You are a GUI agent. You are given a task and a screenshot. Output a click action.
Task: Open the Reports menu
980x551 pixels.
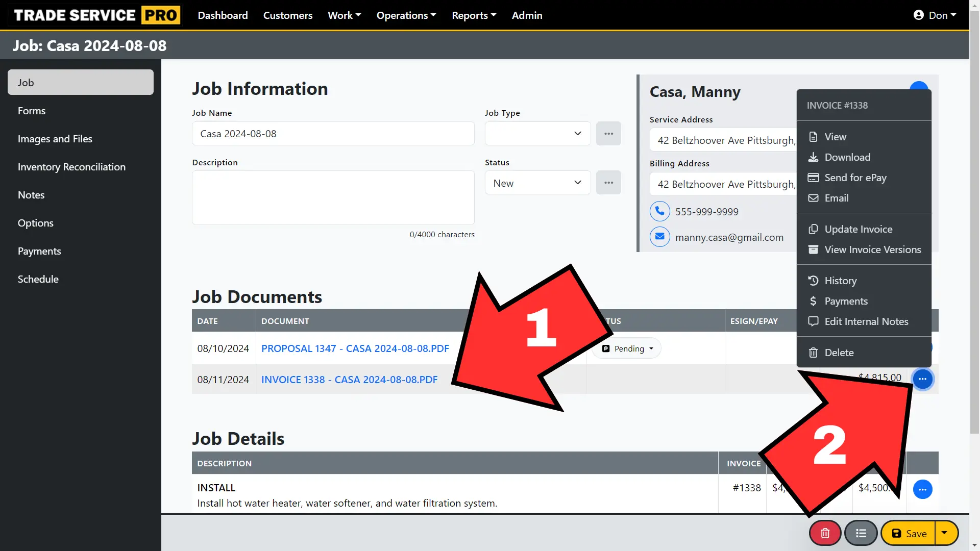[473, 15]
